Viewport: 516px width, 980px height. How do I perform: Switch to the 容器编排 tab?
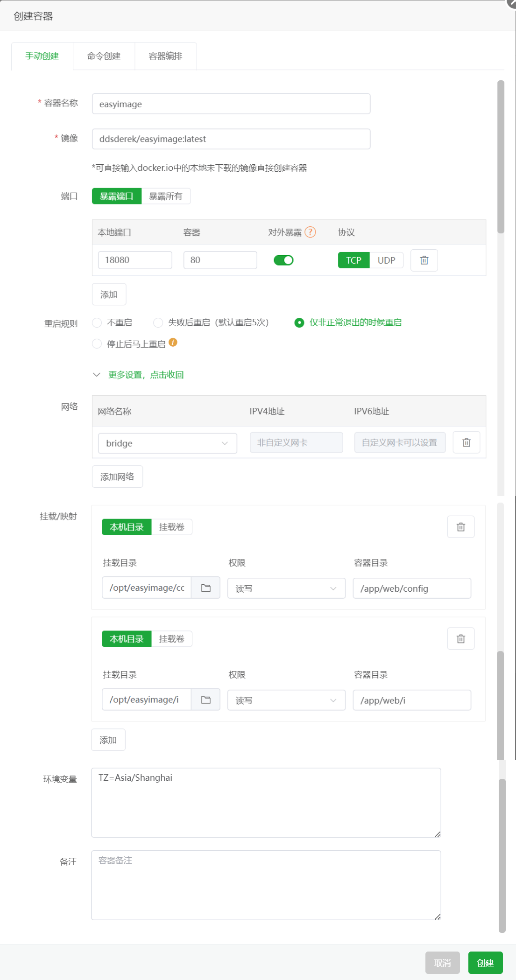(165, 56)
